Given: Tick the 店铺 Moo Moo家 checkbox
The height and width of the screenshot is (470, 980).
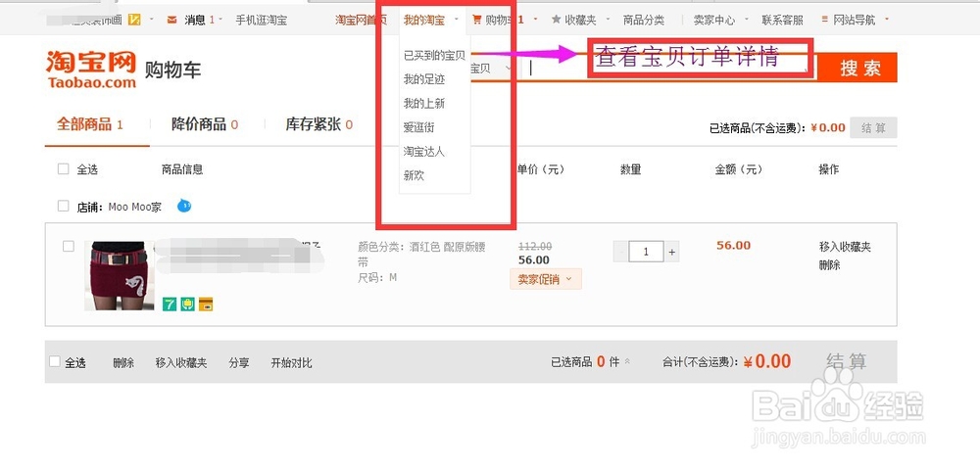Looking at the screenshot, I should click(63, 206).
